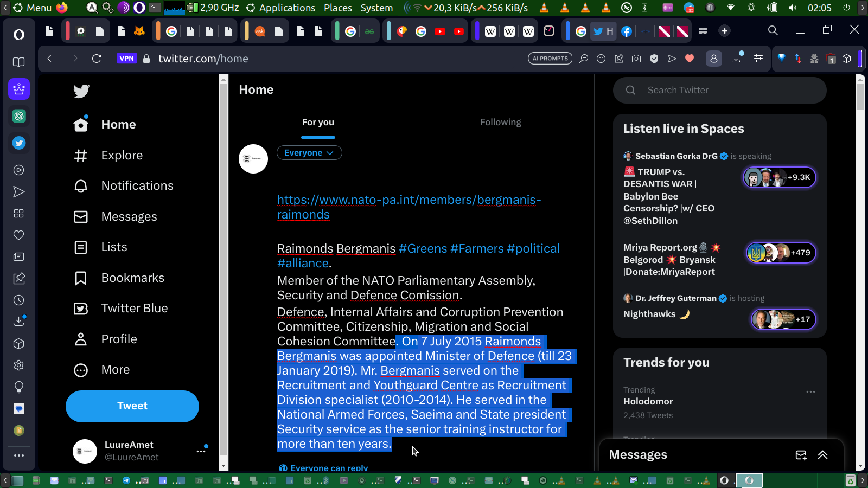Click the Twitter bird logo
The width and height of the screenshot is (868, 488).
[x=81, y=91]
